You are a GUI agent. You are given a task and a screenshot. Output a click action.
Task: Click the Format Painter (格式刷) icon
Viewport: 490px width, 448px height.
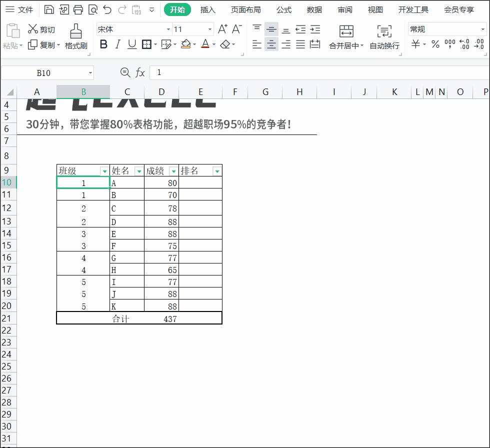pyautogui.click(x=76, y=31)
